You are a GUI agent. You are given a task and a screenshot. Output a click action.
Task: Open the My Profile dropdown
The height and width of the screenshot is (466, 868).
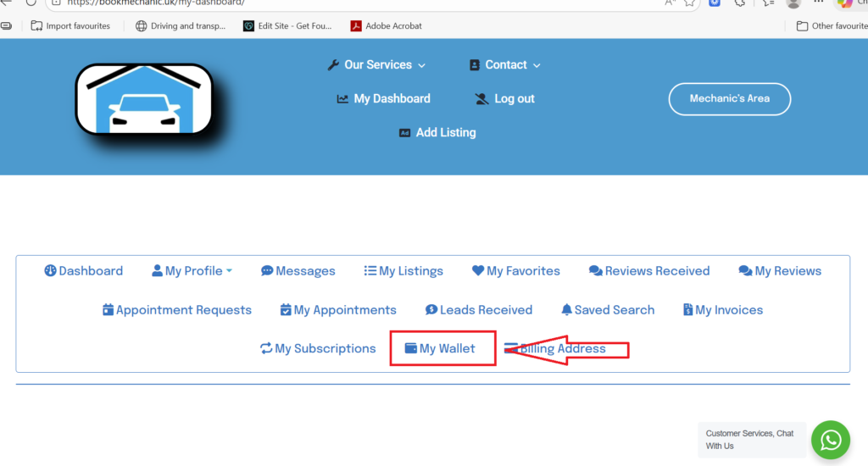[192, 271]
